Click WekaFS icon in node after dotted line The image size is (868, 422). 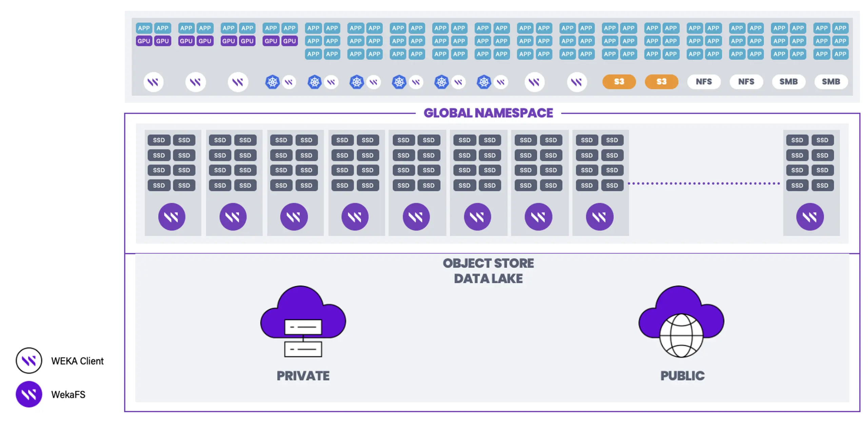[x=809, y=216]
